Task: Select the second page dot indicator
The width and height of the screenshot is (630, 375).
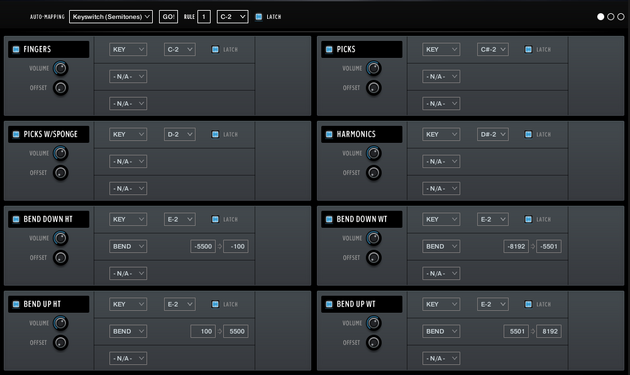Action: coord(611,17)
